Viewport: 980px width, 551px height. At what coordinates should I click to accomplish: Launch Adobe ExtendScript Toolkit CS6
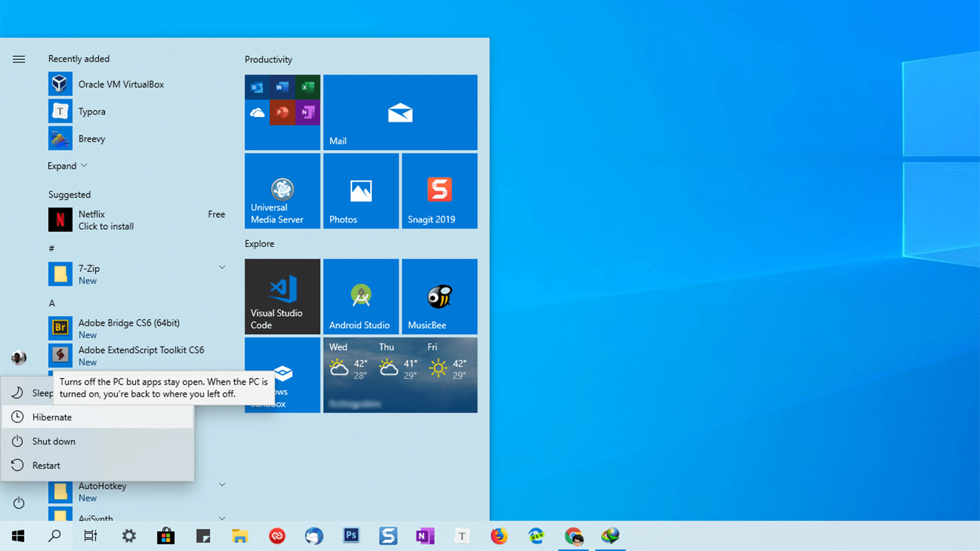(137, 356)
